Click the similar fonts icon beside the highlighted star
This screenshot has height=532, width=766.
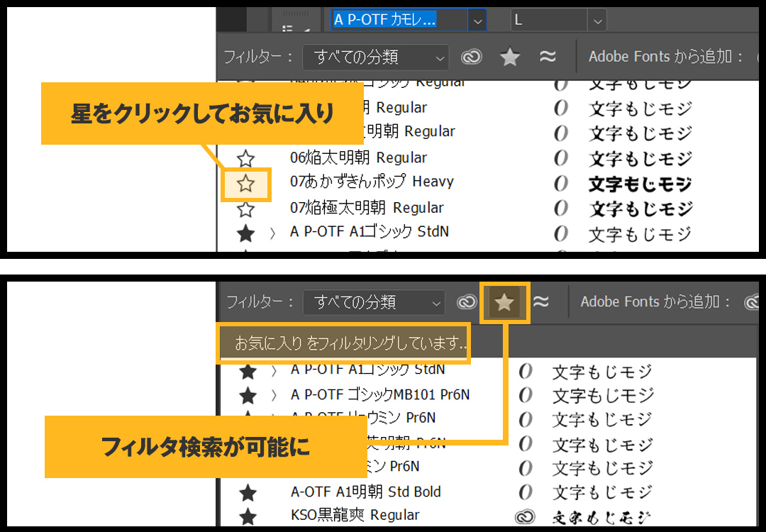tap(541, 302)
